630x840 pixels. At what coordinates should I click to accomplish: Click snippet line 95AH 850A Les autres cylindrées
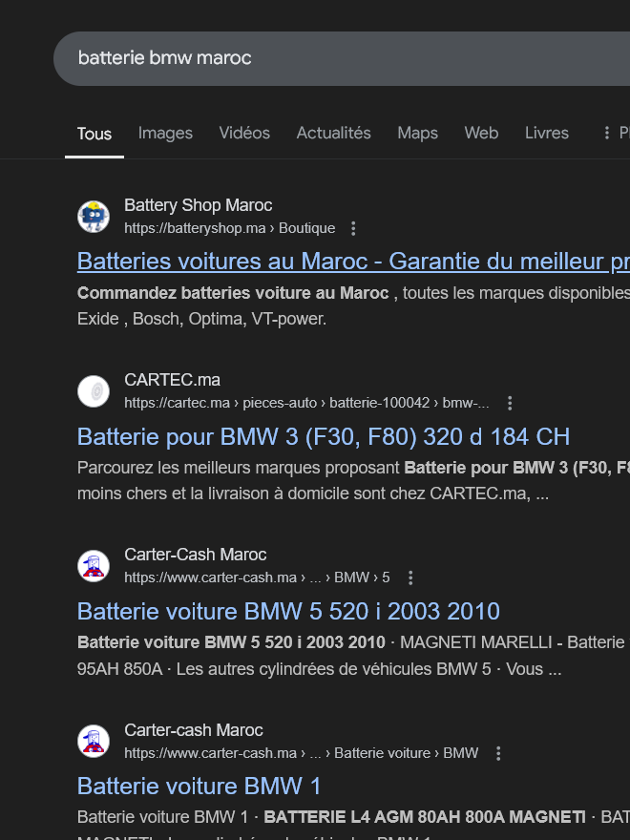point(319,669)
